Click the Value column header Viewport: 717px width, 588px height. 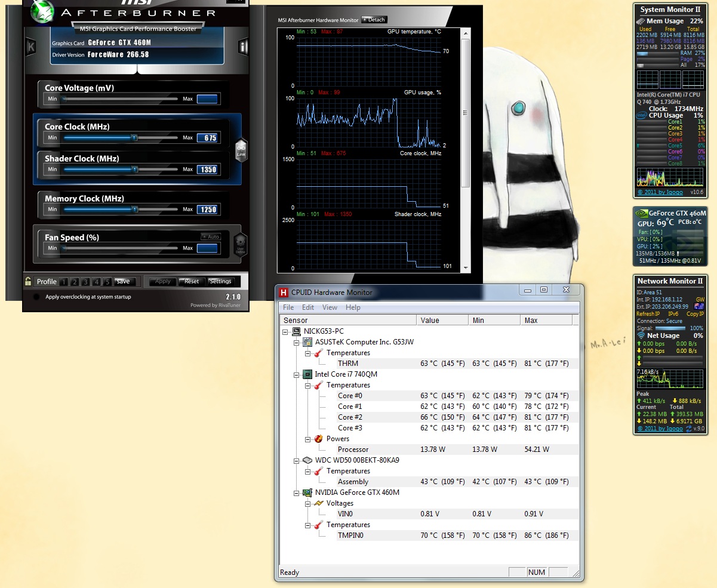coord(442,320)
